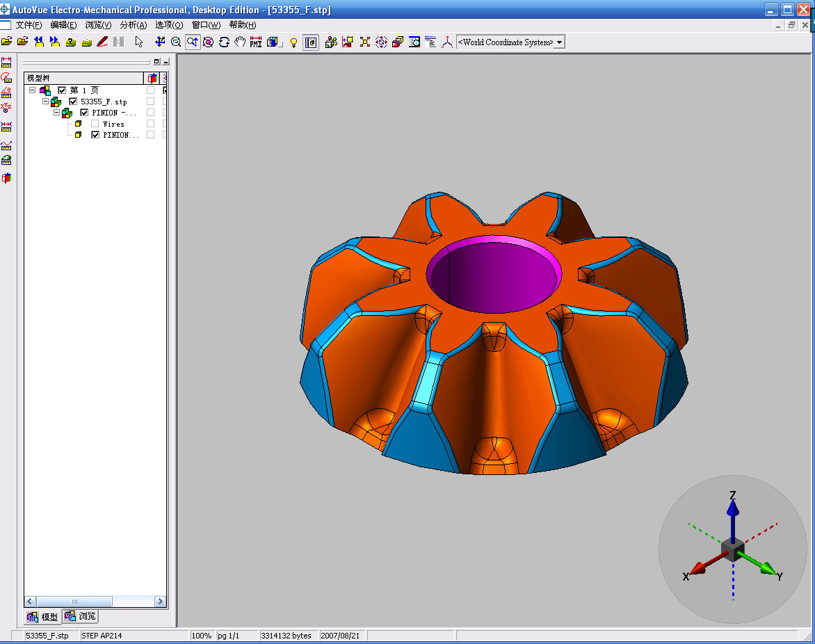Click the PMI toolbar icon

click(x=256, y=42)
